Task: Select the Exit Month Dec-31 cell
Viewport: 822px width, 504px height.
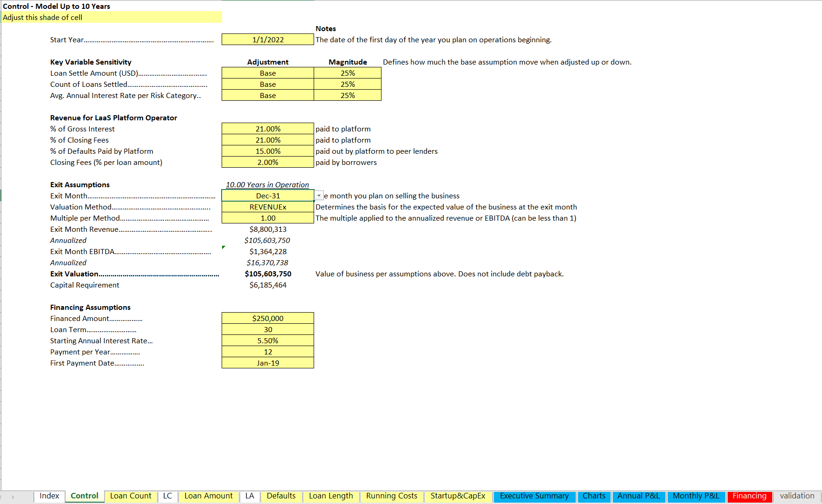Action: click(x=268, y=196)
